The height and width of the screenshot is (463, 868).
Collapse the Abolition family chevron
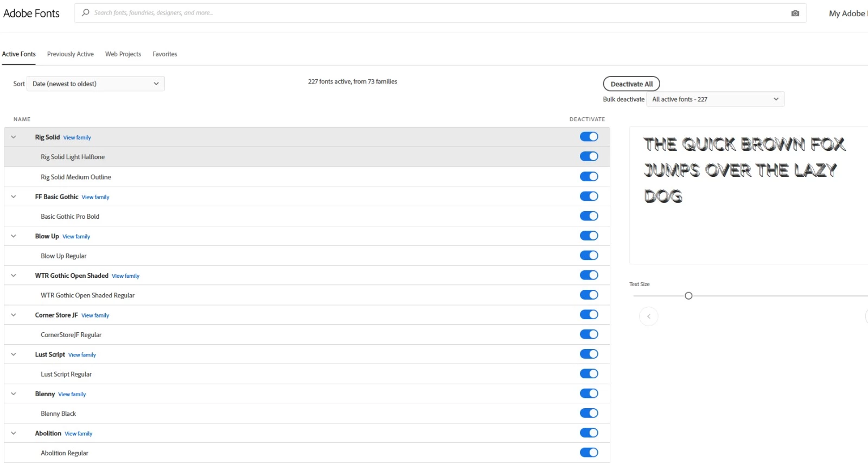click(x=14, y=433)
